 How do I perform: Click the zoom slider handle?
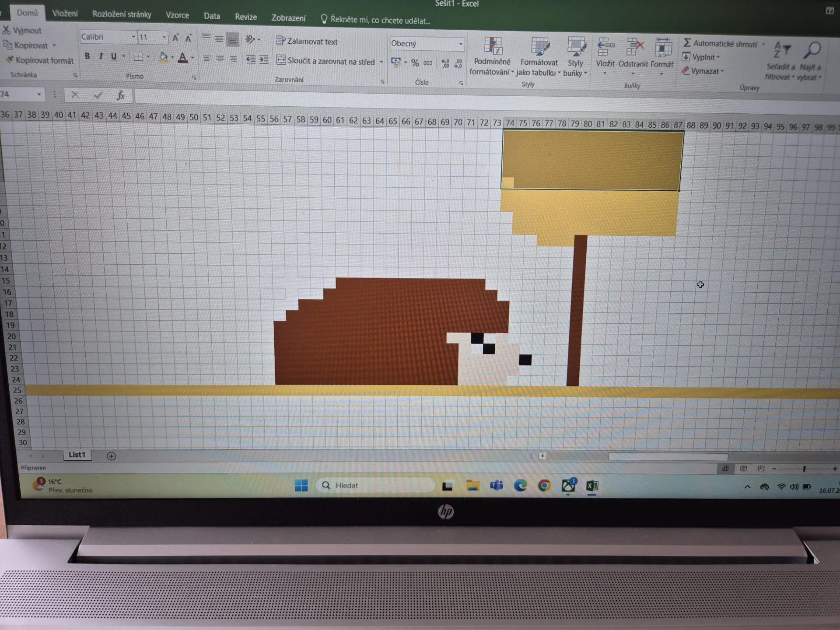click(x=804, y=469)
